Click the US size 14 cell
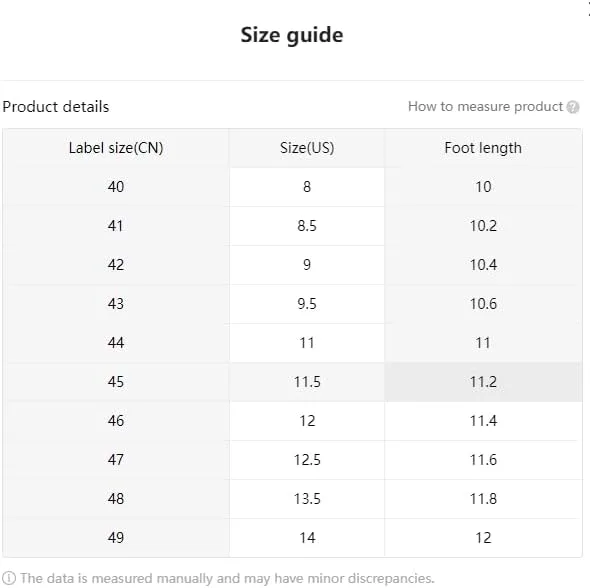Viewport: 590px width, 588px height. click(x=307, y=538)
